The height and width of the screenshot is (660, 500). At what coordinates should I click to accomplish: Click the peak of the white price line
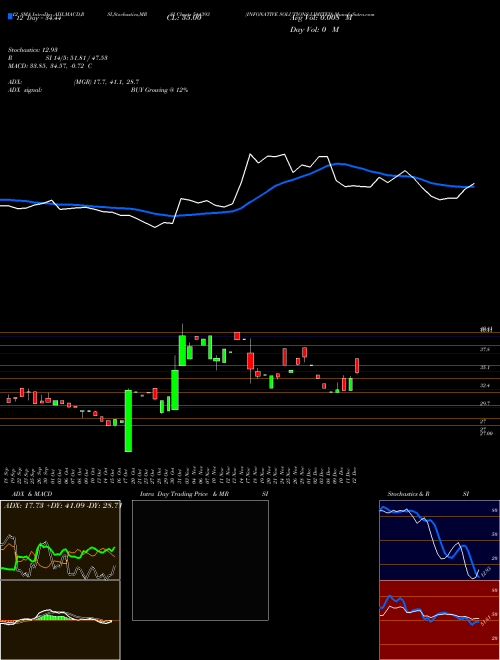pyautogui.click(x=250, y=154)
